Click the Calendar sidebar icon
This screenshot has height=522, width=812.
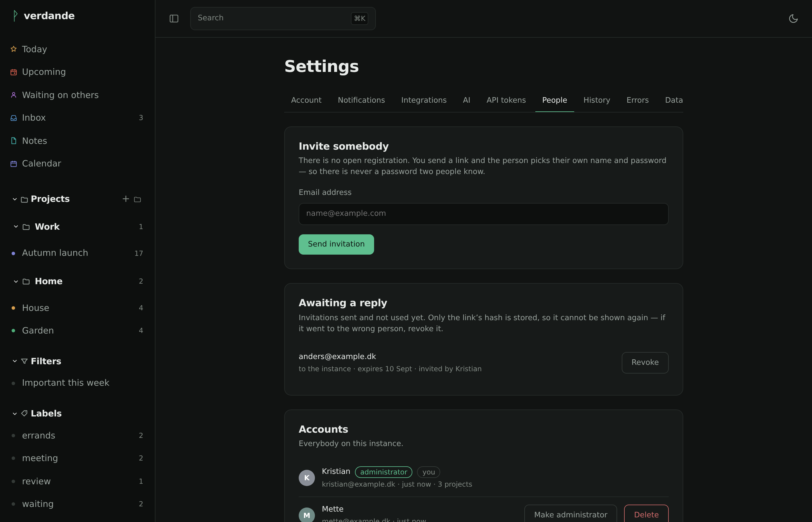point(14,164)
